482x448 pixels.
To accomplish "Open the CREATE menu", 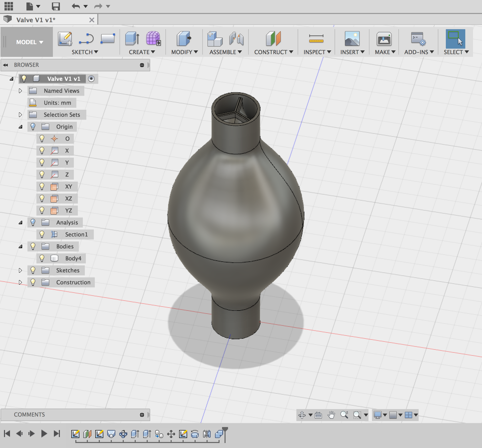I will pyautogui.click(x=142, y=52).
